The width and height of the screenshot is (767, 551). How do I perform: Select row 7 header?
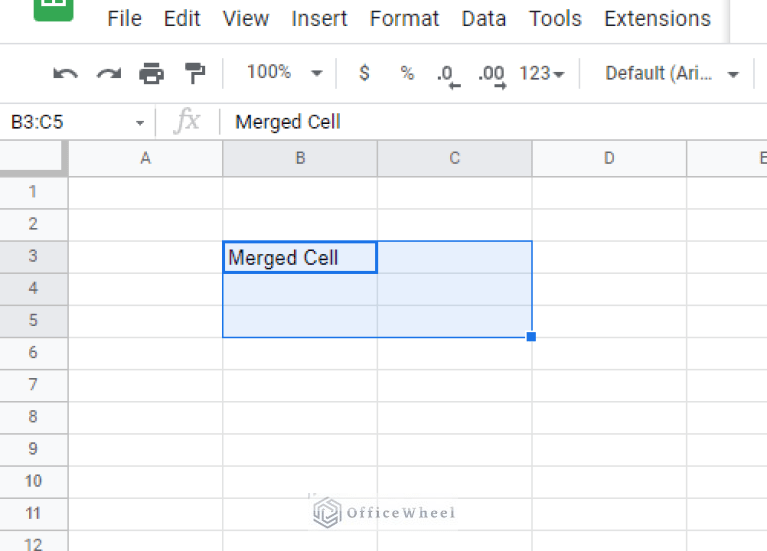tap(33, 384)
